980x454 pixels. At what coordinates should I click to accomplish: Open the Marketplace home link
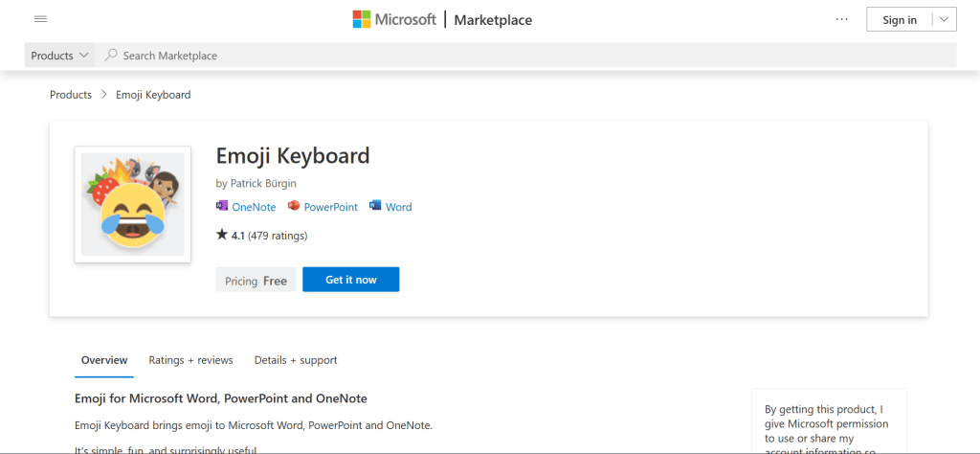pyautogui.click(x=493, y=20)
